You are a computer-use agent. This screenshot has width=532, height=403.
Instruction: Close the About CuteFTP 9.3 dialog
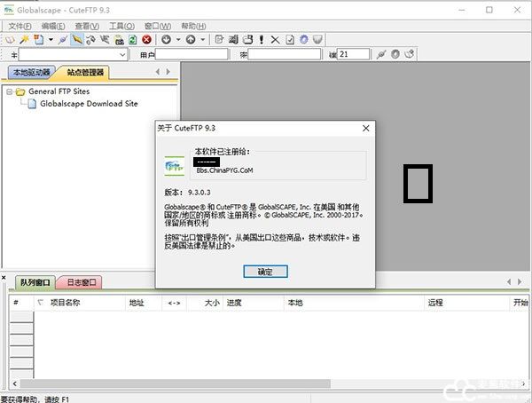[365, 128]
